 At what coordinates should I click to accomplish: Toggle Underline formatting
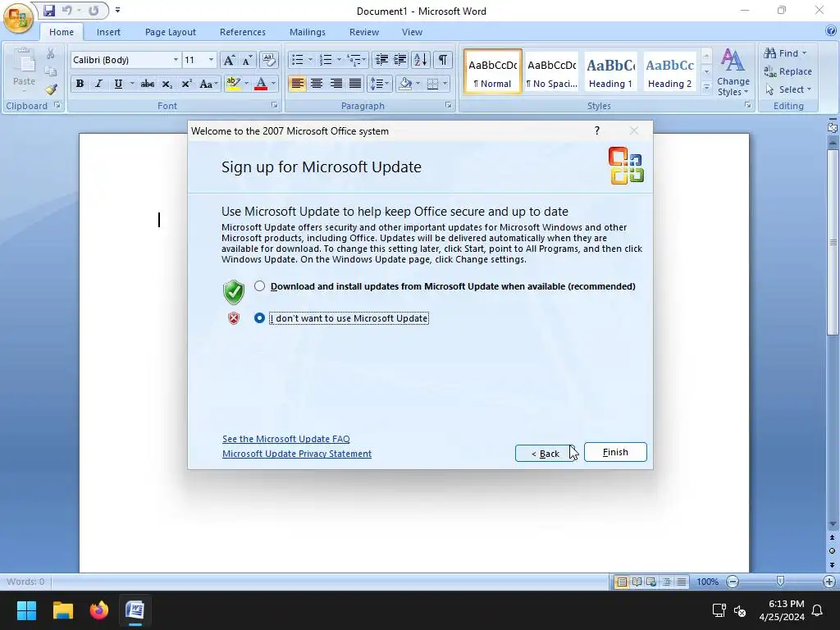point(118,84)
